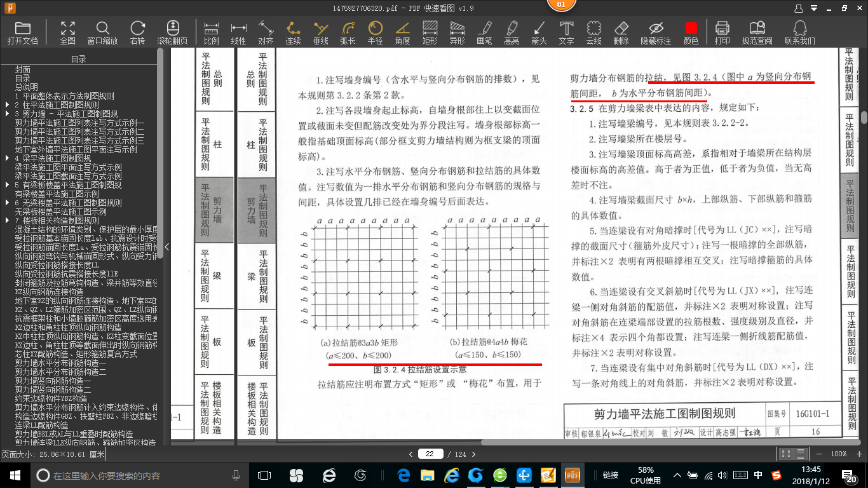Rotate the page with 右转
Image resolution: width=868 pixels, height=488 pixels.
[137, 32]
